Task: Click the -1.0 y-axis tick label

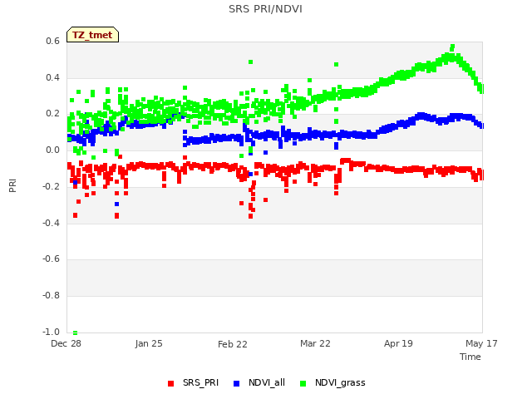Action: click(x=51, y=332)
